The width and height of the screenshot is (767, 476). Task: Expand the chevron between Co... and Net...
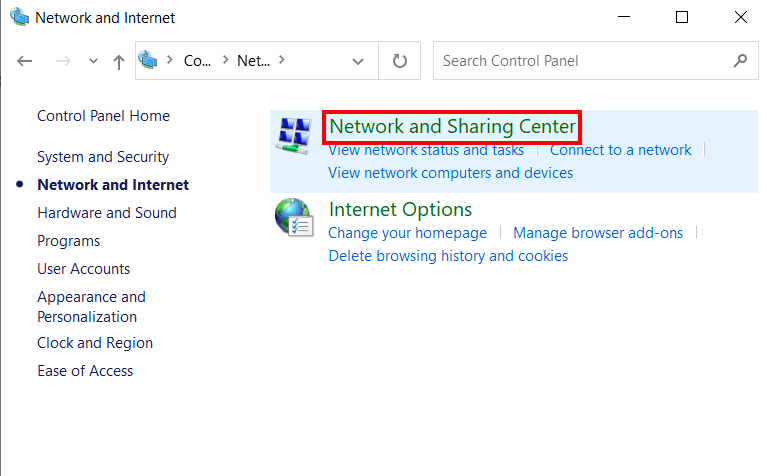point(226,60)
